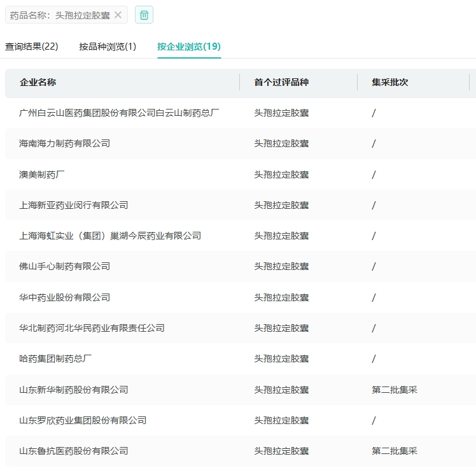Remove the 头孢拉定胶囊 filter tag
This screenshot has width=476, height=468.
pos(118,15)
